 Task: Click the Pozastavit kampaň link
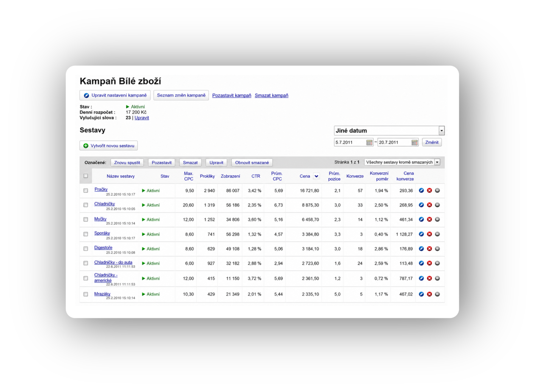coord(232,95)
